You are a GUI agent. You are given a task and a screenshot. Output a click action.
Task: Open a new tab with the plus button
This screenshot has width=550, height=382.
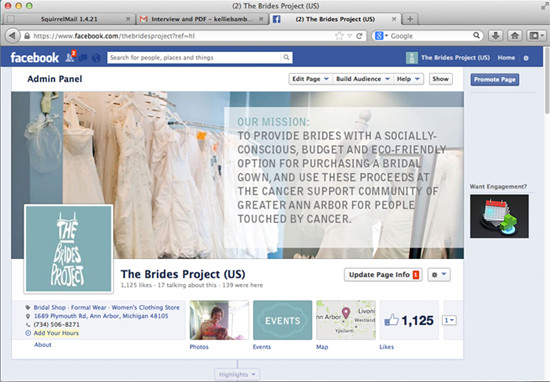[x=410, y=19]
